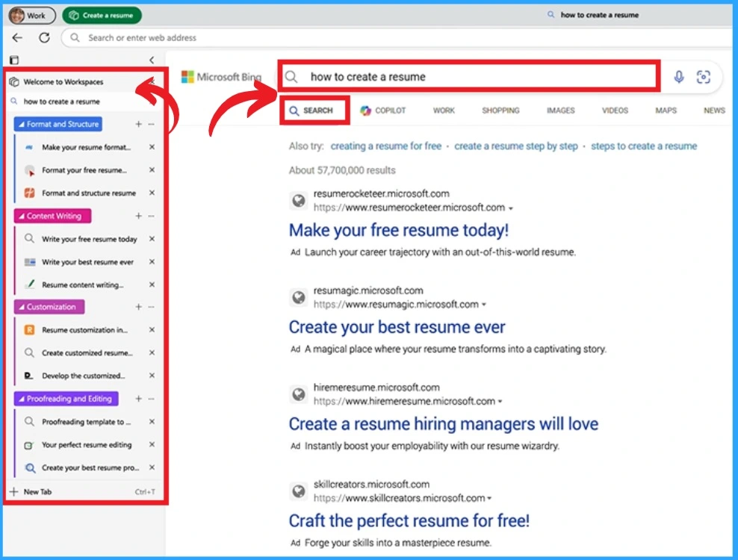Open the 'Resume customization in...' tab

click(84, 330)
